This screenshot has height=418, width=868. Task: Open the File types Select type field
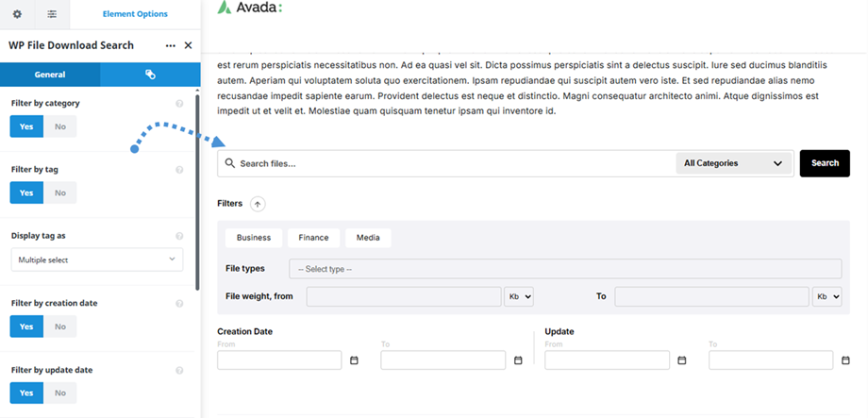pos(565,269)
